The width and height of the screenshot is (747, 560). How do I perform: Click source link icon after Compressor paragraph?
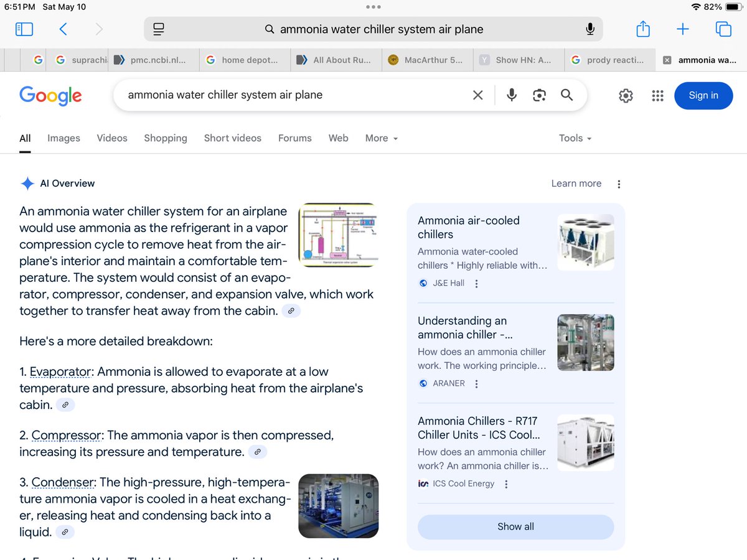coord(258,452)
